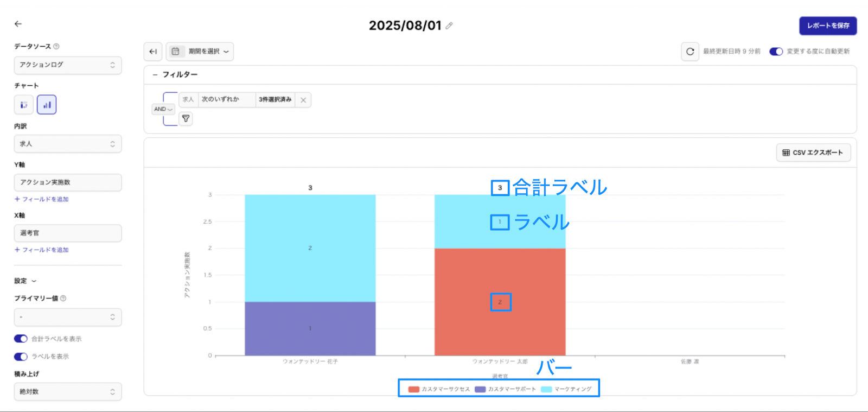Click the purple bar segment for ウォンテッドリー 花子

point(310,329)
